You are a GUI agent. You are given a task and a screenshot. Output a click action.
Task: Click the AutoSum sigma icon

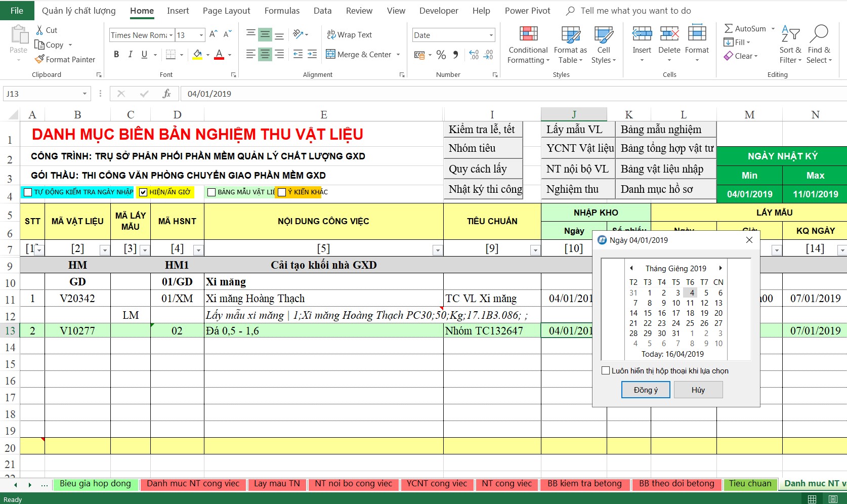coord(729,29)
